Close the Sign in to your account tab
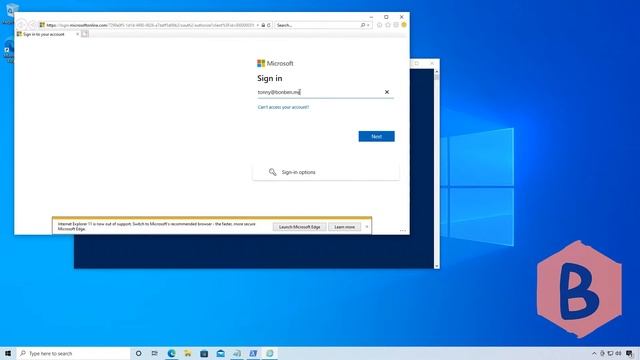640x360 pixels. (x=78, y=34)
